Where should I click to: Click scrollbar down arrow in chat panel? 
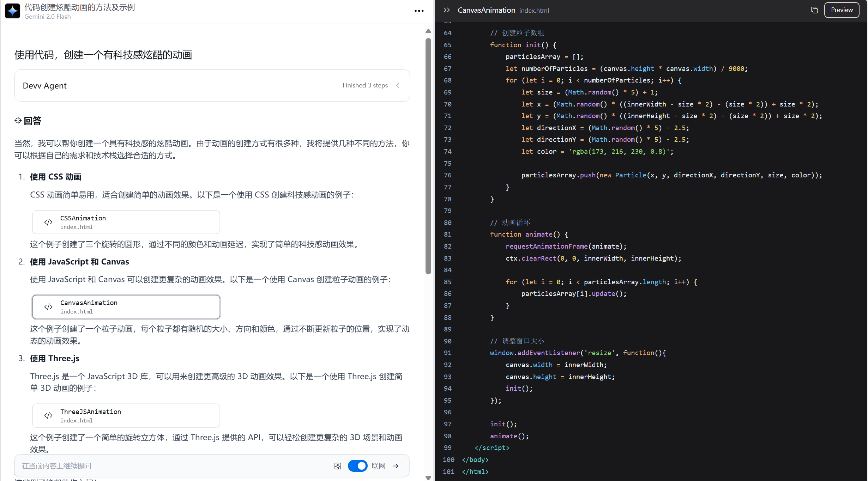pyautogui.click(x=428, y=478)
